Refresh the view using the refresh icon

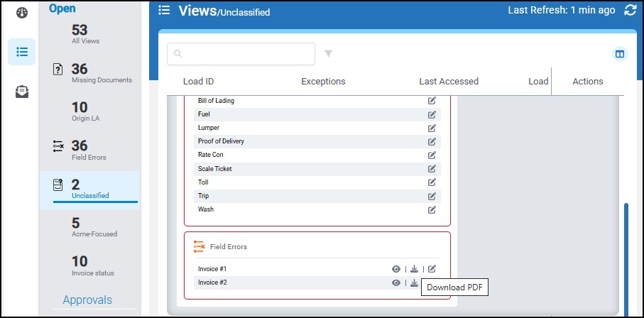pyautogui.click(x=630, y=11)
